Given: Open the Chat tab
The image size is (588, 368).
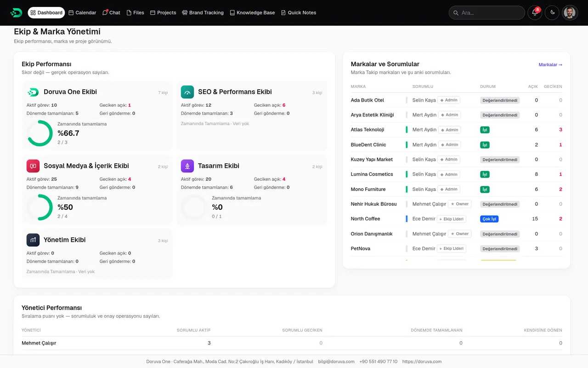Looking at the screenshot, I should (111, 12).
